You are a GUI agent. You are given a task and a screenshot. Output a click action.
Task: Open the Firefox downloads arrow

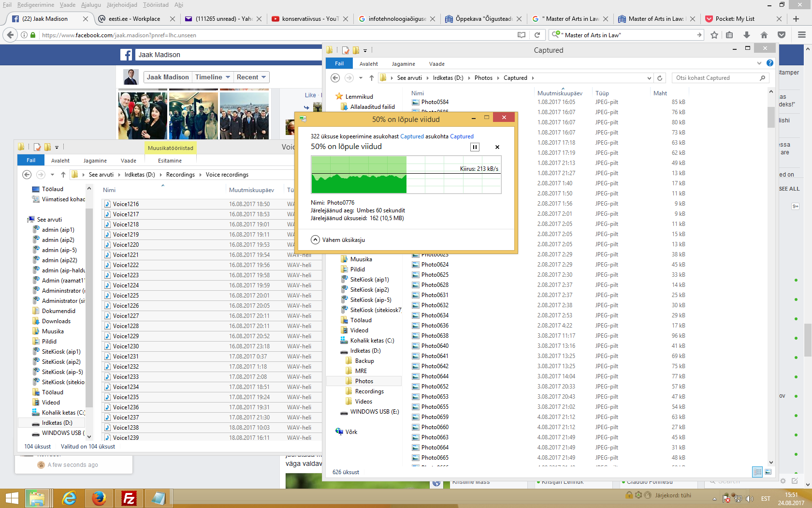point(747,35)
